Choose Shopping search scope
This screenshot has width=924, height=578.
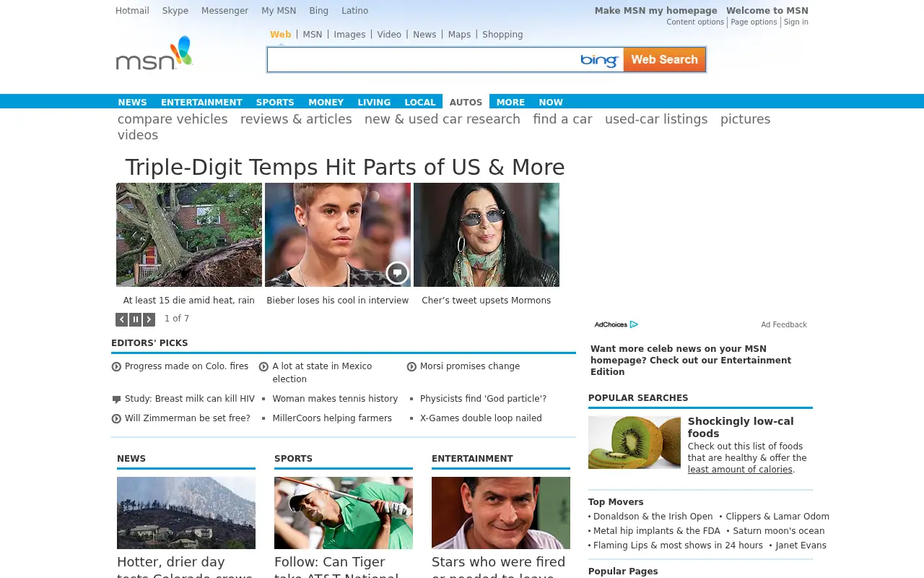[x=502, y=35]
